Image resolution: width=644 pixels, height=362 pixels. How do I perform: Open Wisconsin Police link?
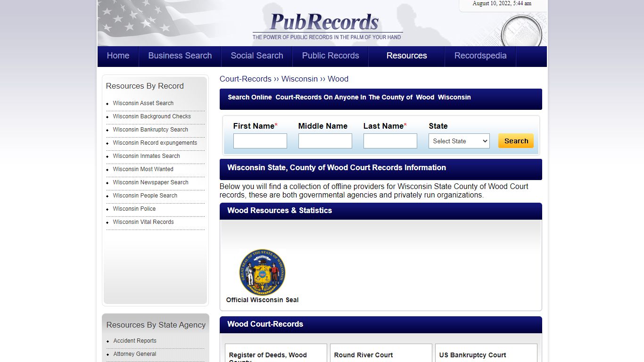pos(134,209)
